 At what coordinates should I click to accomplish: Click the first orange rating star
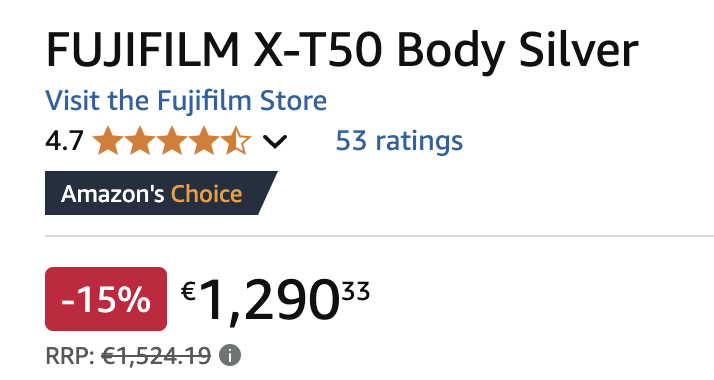coord(108,141)
